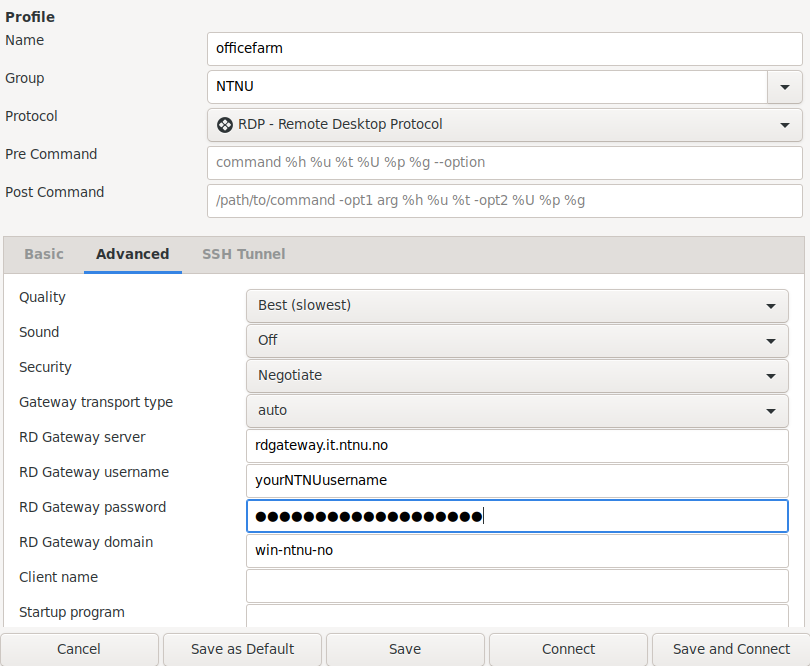The height and width of the screenshot is (666, 810).
Task: Click the RD Gateway username field
Action: pyautogui.click(x=517, y=481)
